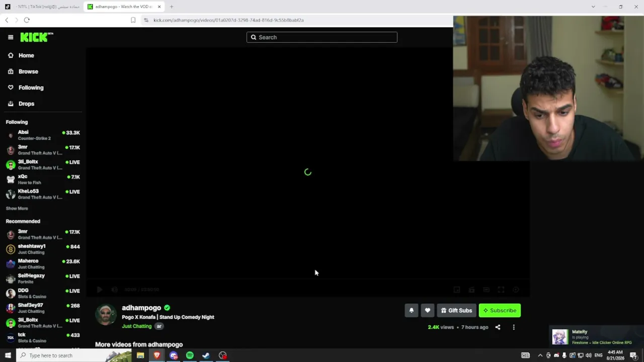Viewport: 644px width, 362px height.
Task: Click the Absi avatar icon
Action: pos(11,135)
